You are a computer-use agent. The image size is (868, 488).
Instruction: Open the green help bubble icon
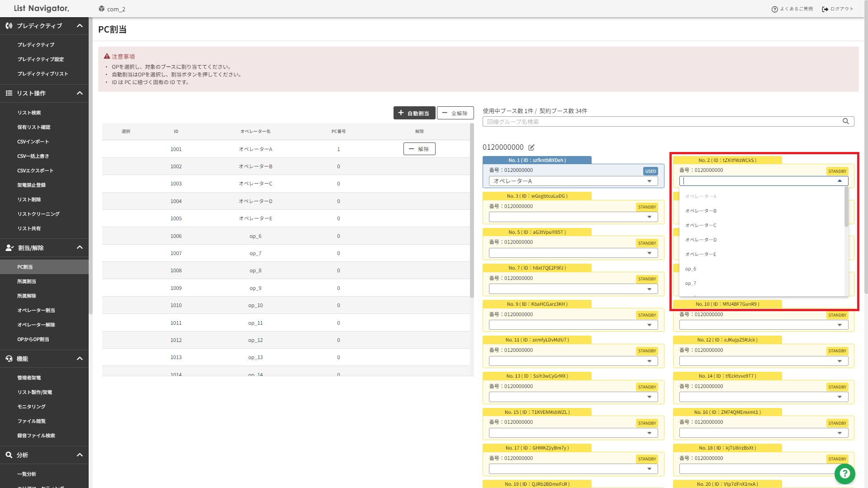844,474
